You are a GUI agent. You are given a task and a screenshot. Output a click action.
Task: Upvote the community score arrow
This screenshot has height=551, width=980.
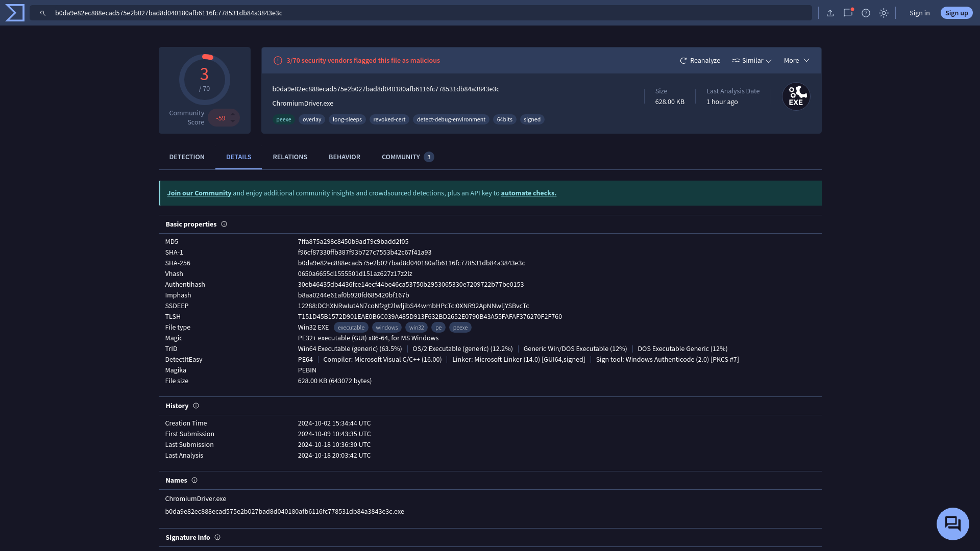click(x=233, y=114)
